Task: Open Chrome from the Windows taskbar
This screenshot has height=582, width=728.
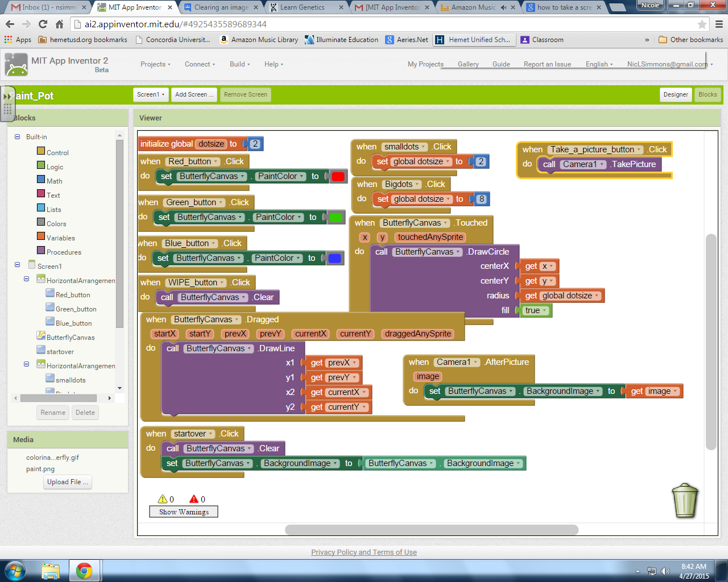Action: point(84,570)
